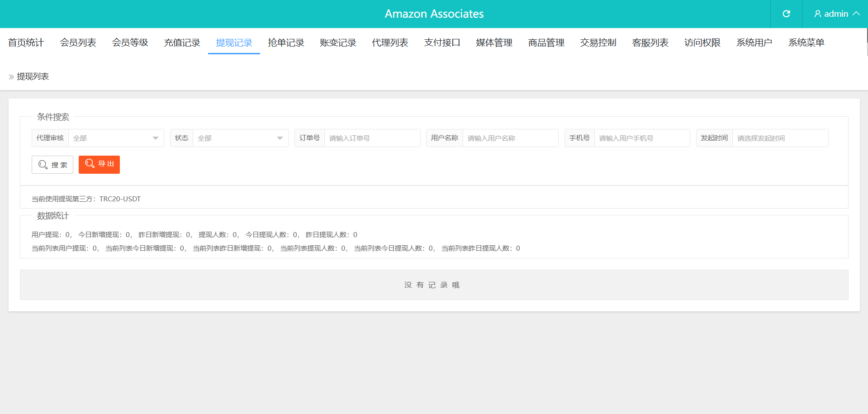
Task: Open the 代理审核 dropdown
Action: (116, 138)
